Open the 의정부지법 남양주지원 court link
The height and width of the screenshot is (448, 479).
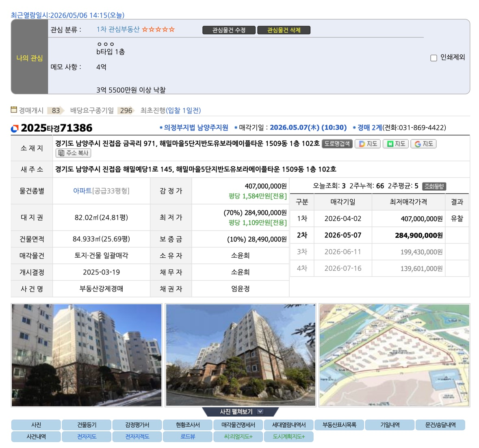click(x=196, y=127)
